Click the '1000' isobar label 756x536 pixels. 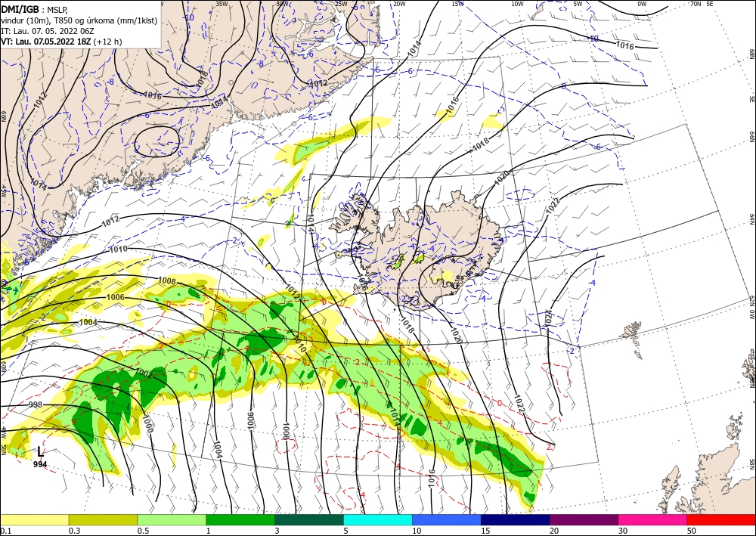coord(147,423)
